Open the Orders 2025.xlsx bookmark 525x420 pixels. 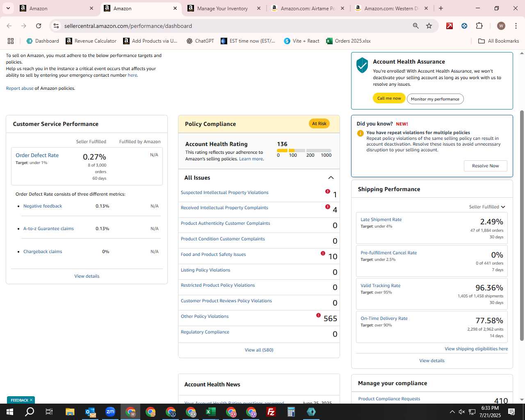348,41
